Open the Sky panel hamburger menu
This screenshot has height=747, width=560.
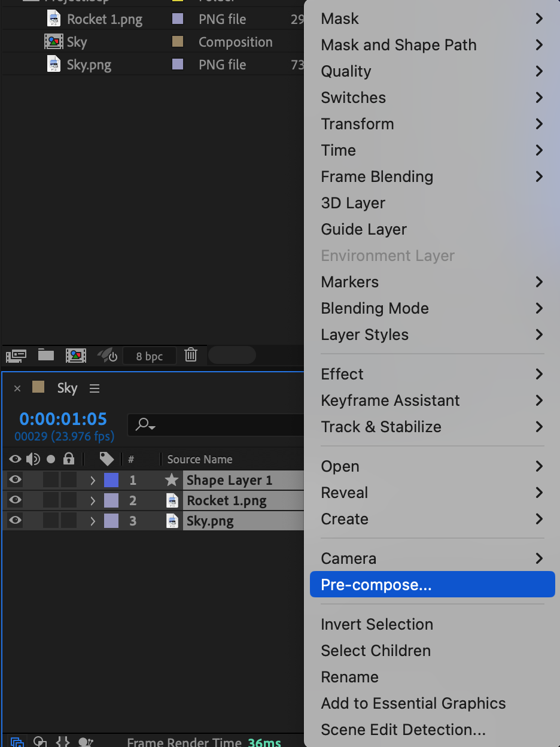95,388
